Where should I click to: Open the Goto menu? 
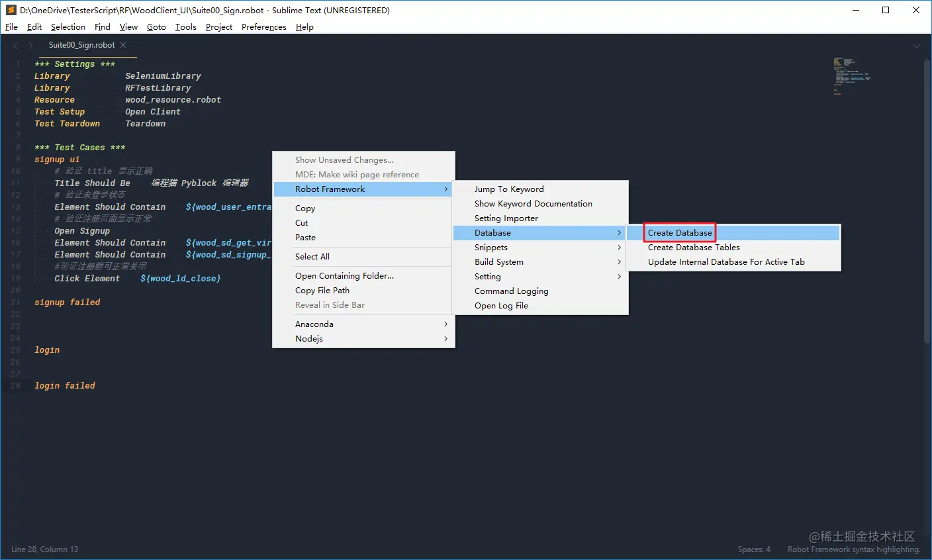click(x=156, y=26)
